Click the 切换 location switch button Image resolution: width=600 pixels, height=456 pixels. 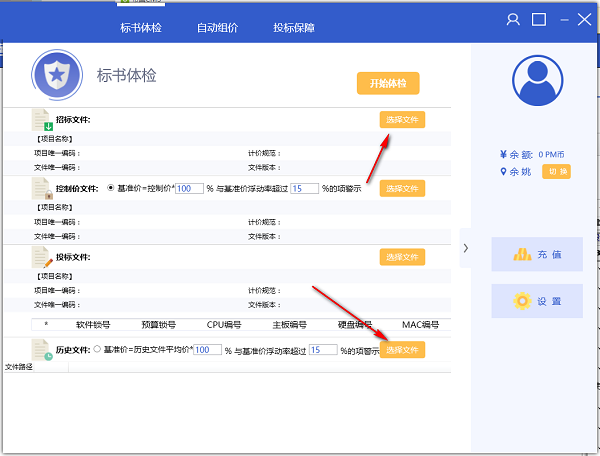[557, 171]
